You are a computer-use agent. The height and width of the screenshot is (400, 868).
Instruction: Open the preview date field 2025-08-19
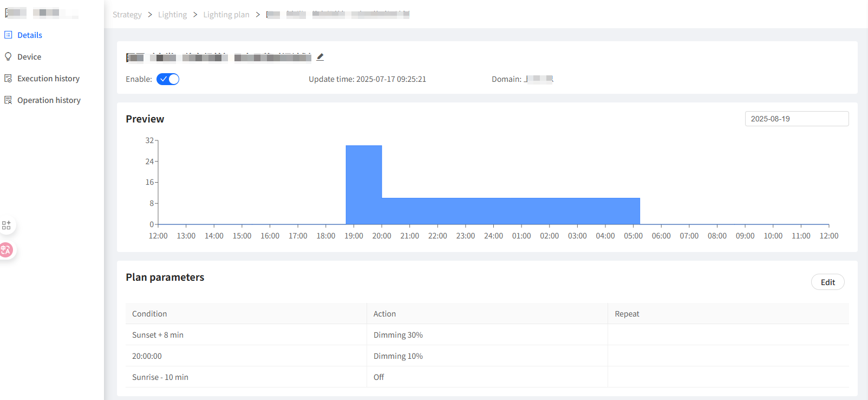797,119
